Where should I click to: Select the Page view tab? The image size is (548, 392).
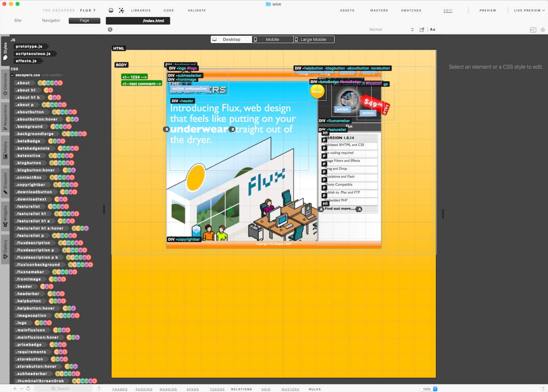84,20
